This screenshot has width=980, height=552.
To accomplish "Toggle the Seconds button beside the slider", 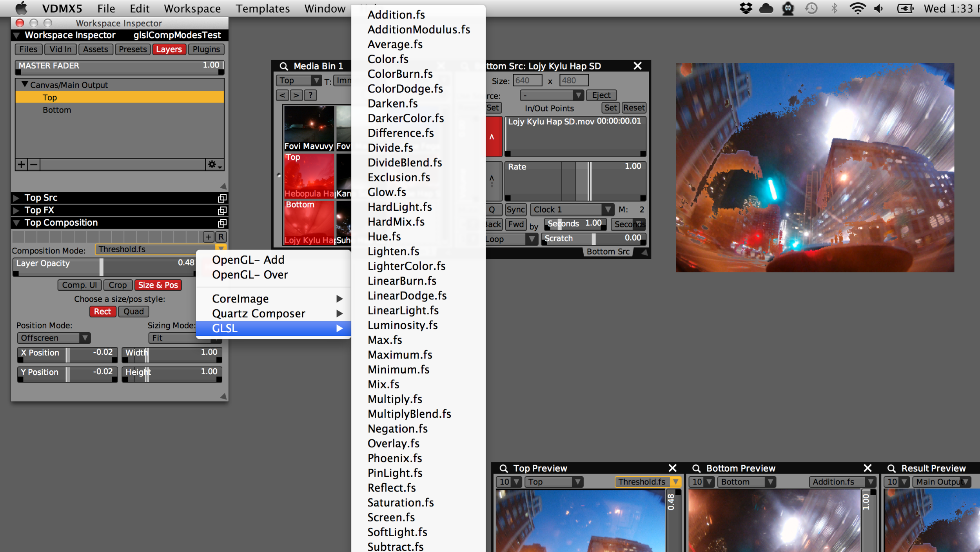I will (x=628, y=224).
